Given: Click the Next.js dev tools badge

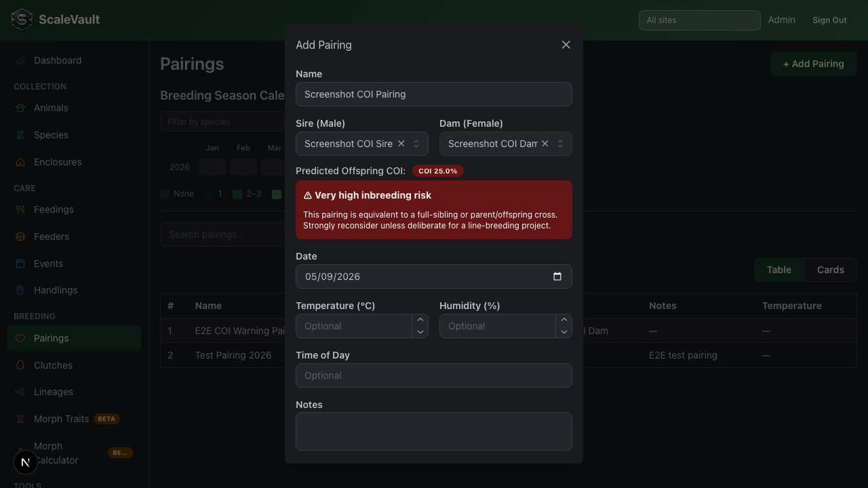Looking at the screenshot, I should [26, 462].
